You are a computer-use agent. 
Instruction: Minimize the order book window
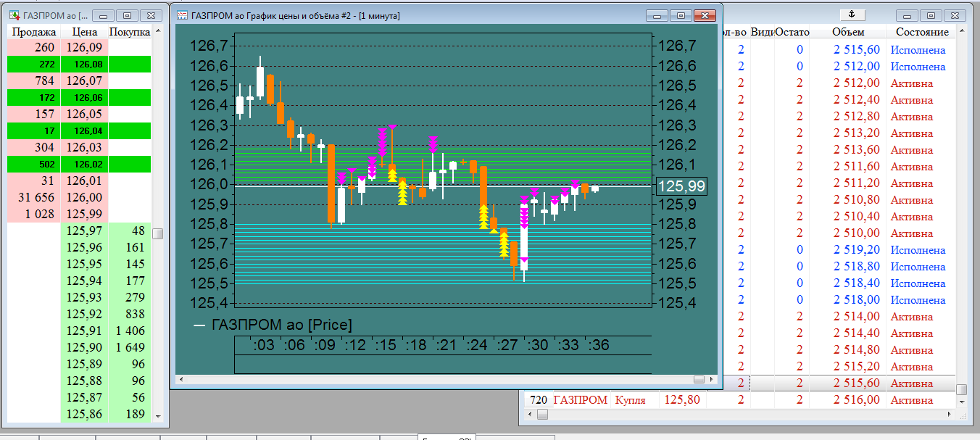coord(105,15)
